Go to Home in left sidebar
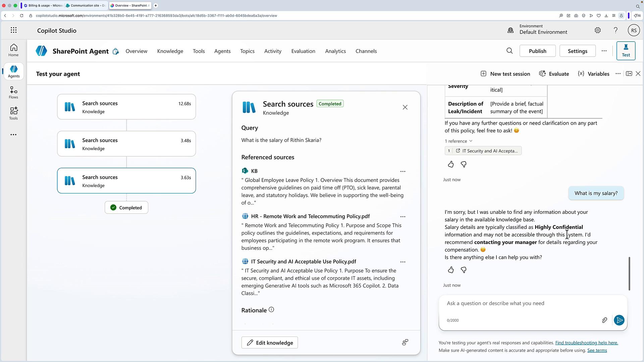644x362 pixels. tap(13, 50)
